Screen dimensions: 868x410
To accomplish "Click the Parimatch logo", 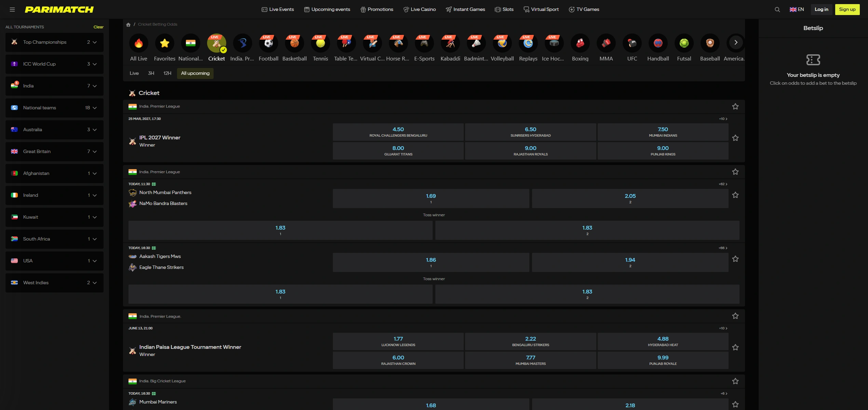I will click(x=59, y=10).
